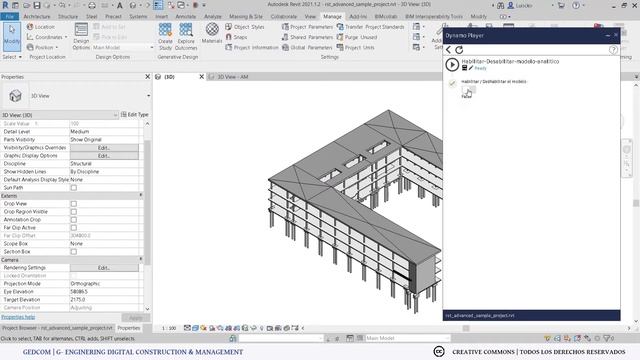Switch to the 3D View - AM tab
Screen dimensions: 640x360
tap(232, 77)
